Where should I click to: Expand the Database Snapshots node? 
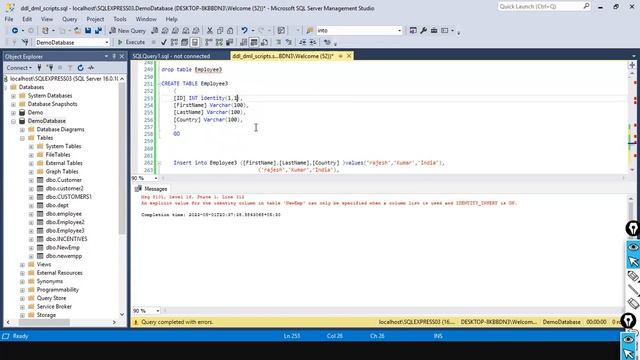pos(13,104)
